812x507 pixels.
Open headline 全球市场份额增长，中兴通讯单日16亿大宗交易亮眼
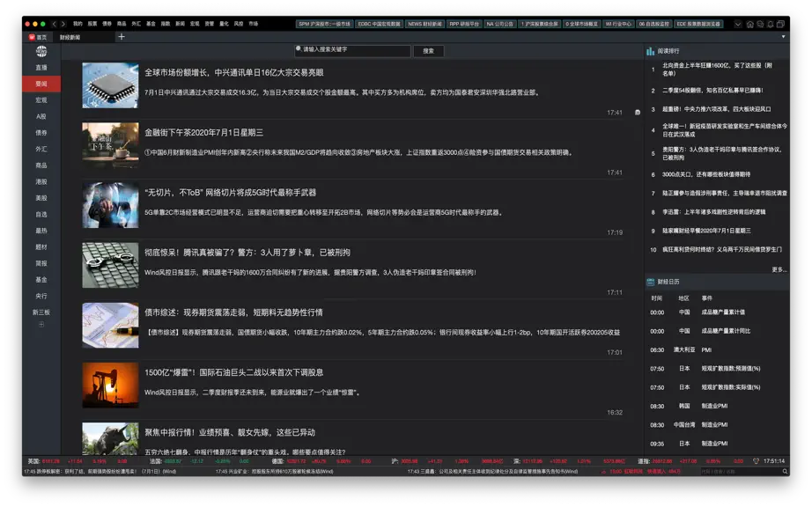pos(234,72)
